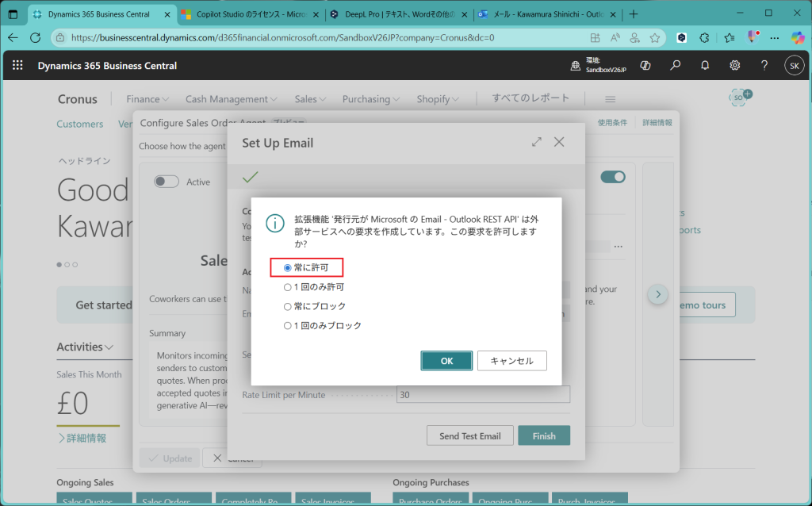Screen dimensions: 812x506
Task: Select the 1 回のみ許可 radio option
Action: pyautogui.click(x=287, y=287)
